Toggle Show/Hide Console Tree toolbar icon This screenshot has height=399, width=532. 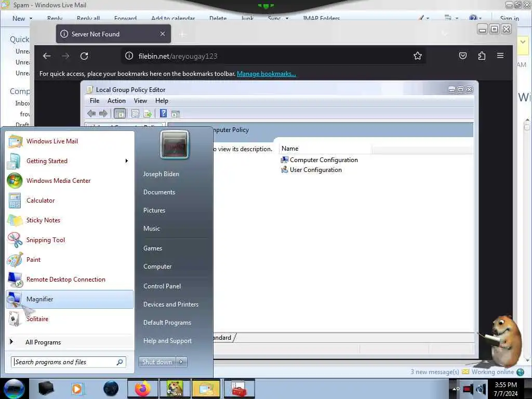point(120,114)
